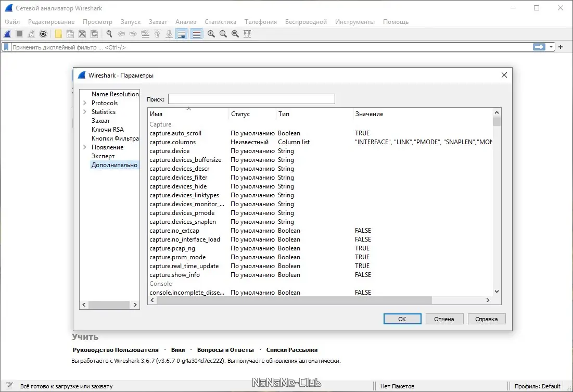
Task: Click the OK button
Action: (x=402, y=319)
